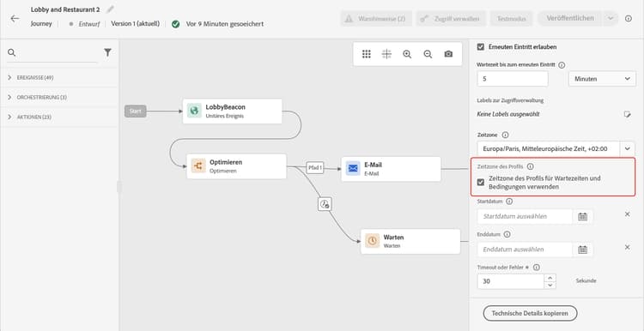Screen dimensions: 644x331
Task: Toggle the dotted grid view icon
Action: 367,54
